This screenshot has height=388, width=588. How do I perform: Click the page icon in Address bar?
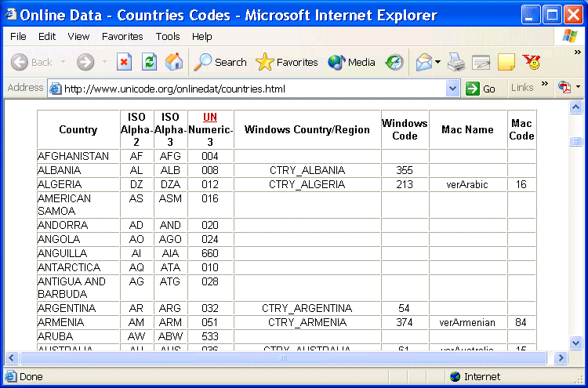(x=56, y=89)
